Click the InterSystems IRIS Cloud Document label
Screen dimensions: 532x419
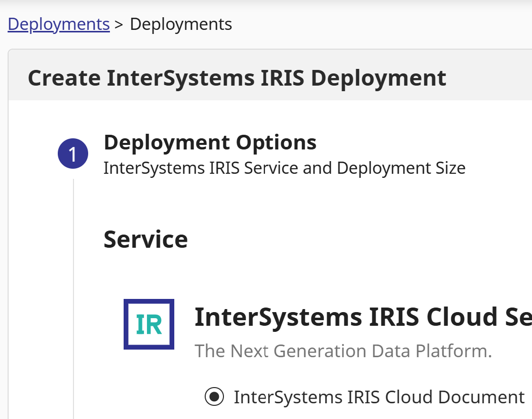pos(379,397)
